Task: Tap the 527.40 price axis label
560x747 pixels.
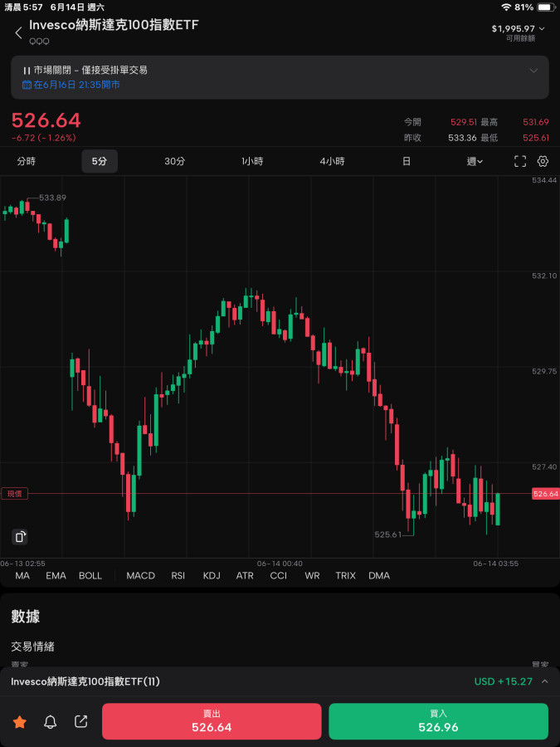Action: pyautogui.click(x=544, y=466)
